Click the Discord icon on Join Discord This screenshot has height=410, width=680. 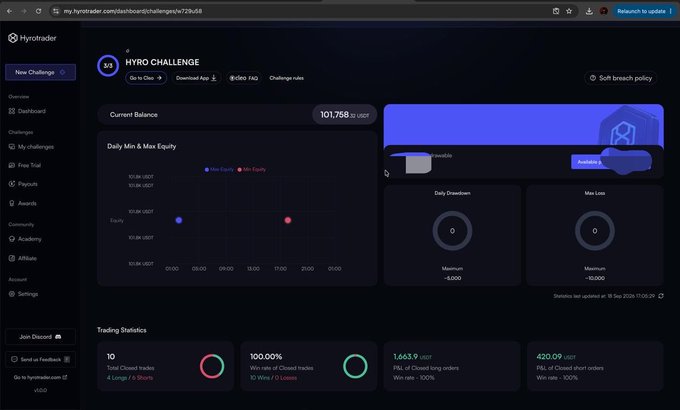coord(58,337)
